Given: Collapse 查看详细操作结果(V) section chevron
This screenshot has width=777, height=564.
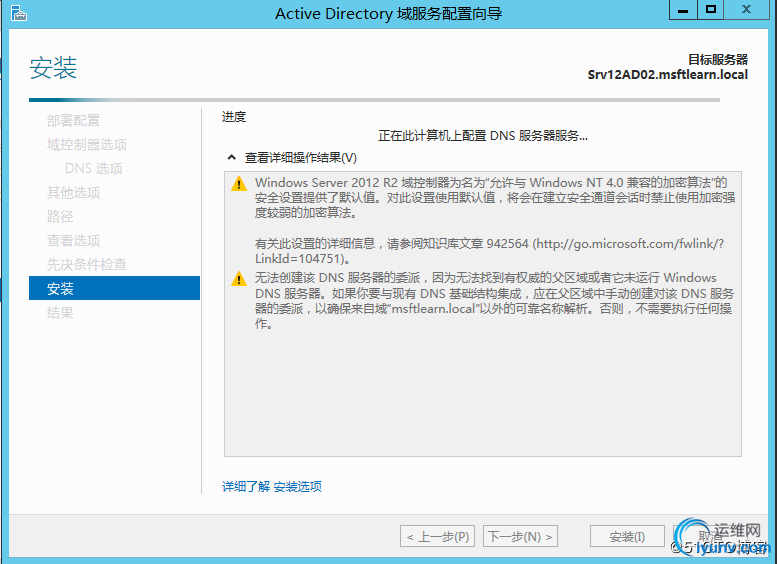Looking at the screenshot, I should pyautogui.click(x=231, y=158).
